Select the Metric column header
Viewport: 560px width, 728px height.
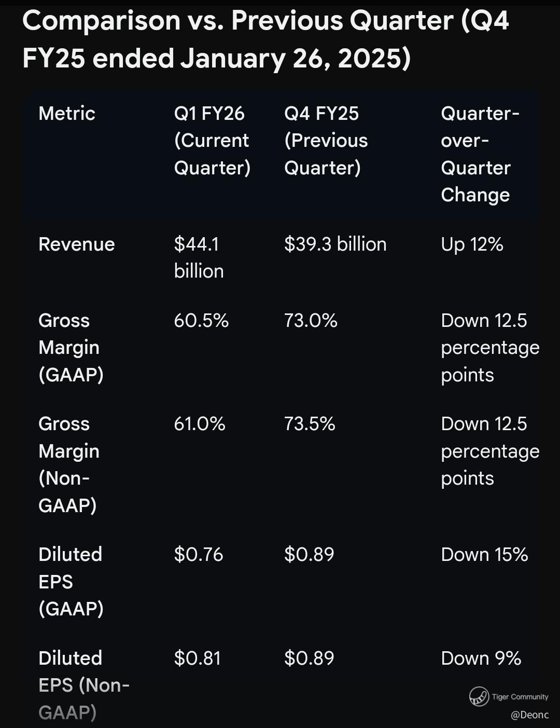point(67,113)
